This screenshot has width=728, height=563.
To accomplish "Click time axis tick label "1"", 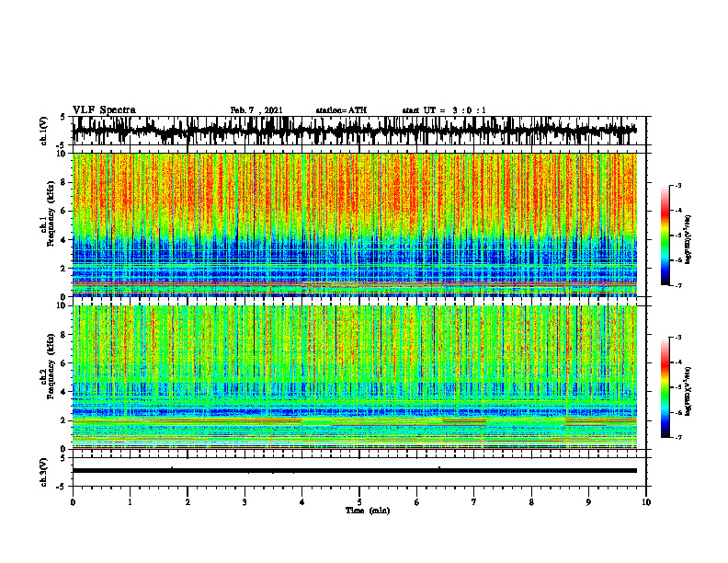I will [x=130, y=502].
